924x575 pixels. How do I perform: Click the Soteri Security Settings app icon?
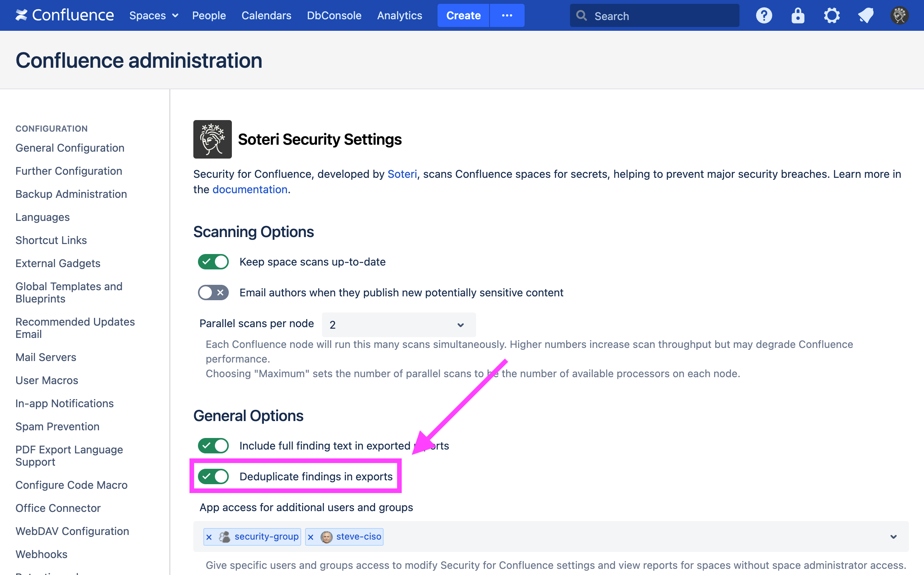click(212, 139)
